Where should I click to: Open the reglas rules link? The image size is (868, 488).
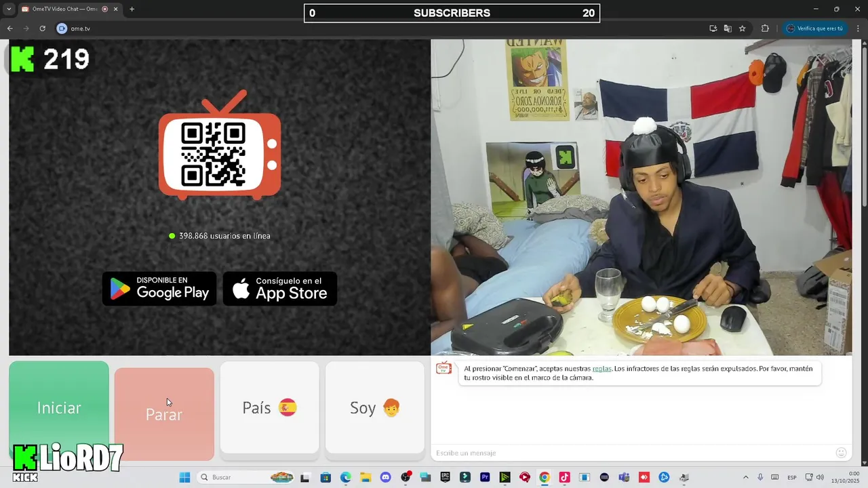[601, 369]
